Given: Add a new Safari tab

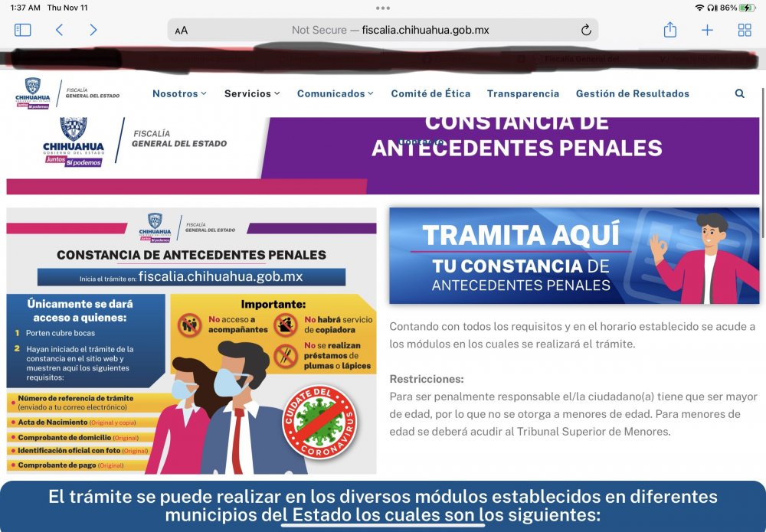Looking at the screenshot, I should (x=707, y=30).
